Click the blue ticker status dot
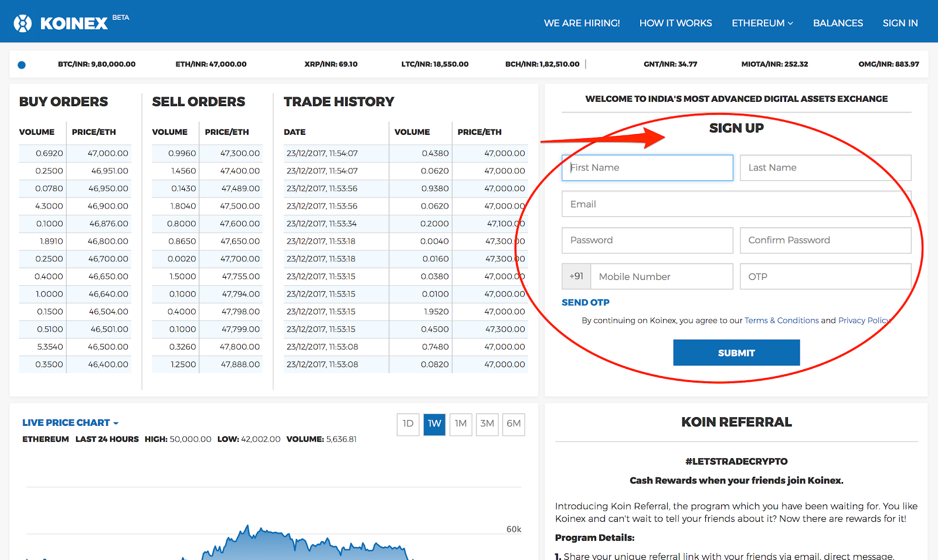This screenshot has width=938, height=560. point(22,65)
